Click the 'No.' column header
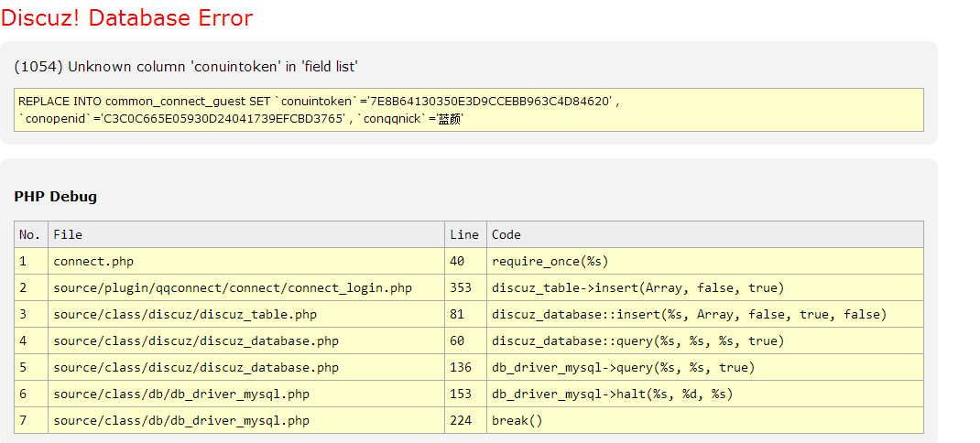This screenshot has width=980, height=443. (x=30, y=235)
